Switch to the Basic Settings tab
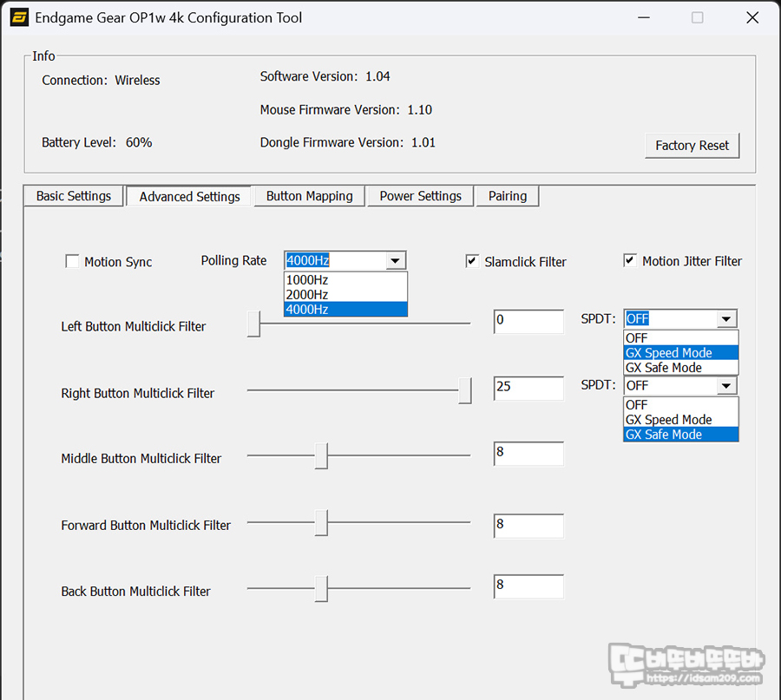 74,196
